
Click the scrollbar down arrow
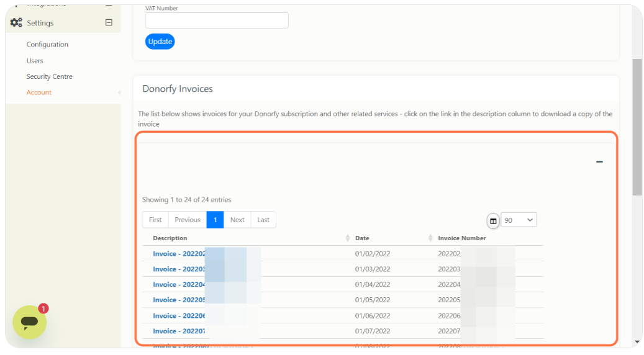[637, 342]
